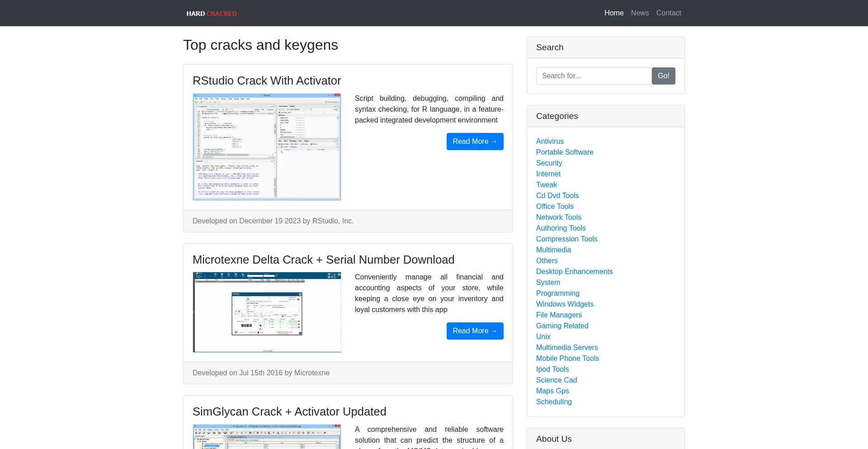Open the Contact page
The image size is (868, 449).
pyautogui.click(x=668, y=13)
